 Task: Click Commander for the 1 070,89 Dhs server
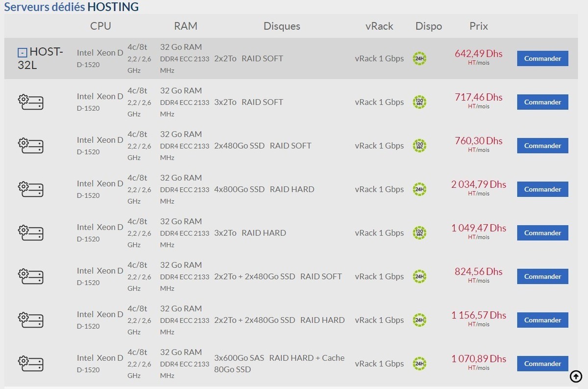[x=542, y=363]
